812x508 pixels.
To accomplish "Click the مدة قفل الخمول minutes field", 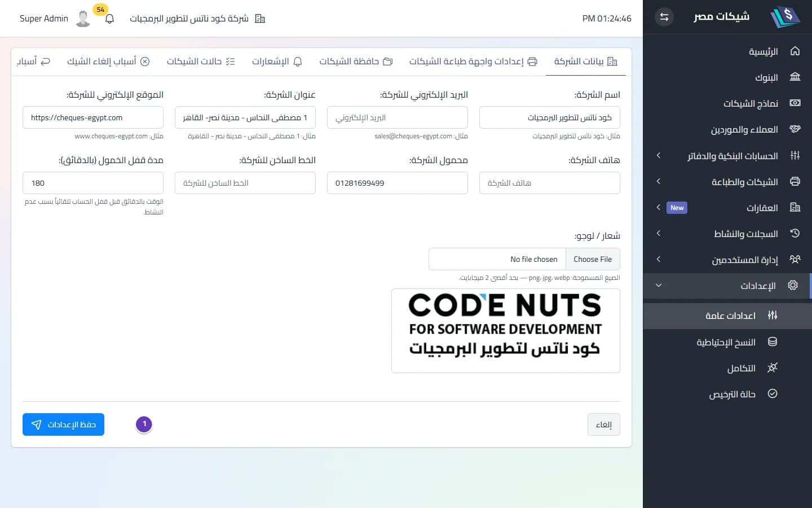I will click(93, 183).
